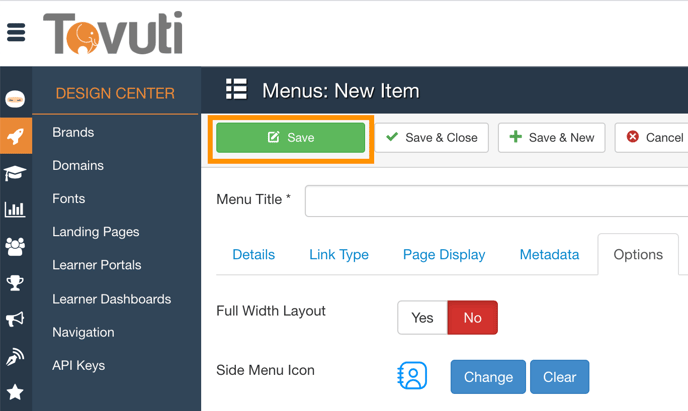This screenshot has height=411, width=688.
Task: Click Save & Close button
Action: pos(432,138)
